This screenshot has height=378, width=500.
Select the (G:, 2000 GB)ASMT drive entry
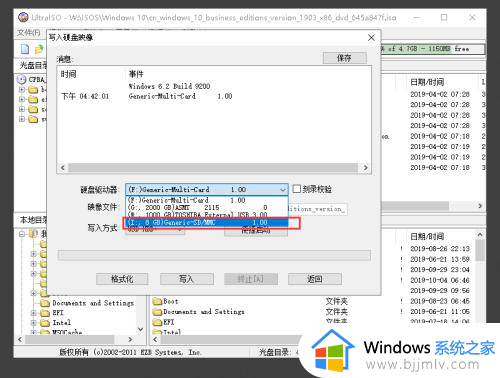tap(206, 207)
